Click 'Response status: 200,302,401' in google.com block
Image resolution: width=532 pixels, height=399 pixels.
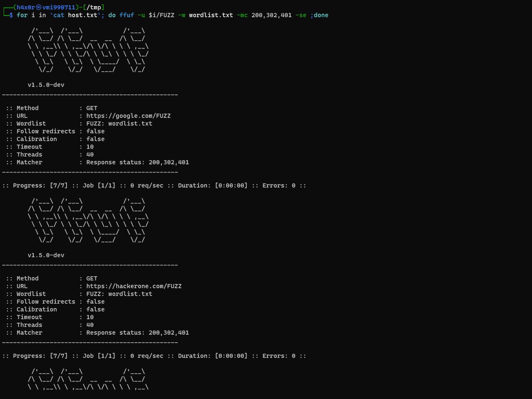click(x=137, y=162)
